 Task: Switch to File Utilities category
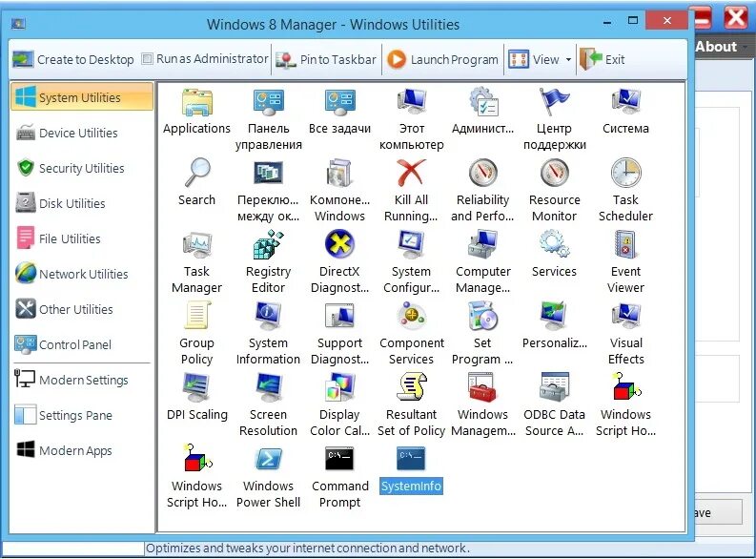(82, 238)
